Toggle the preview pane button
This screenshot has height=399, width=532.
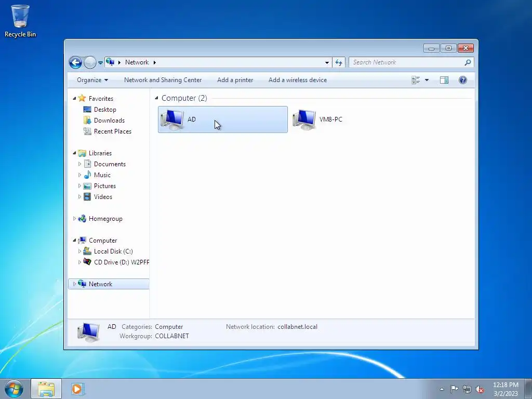(444, 80)
